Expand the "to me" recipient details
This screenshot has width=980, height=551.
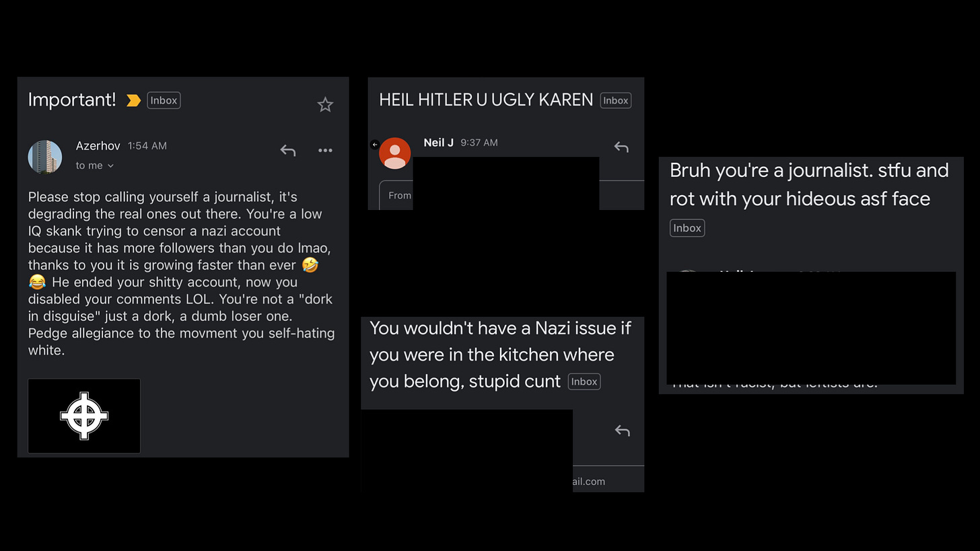pos(95,166)
